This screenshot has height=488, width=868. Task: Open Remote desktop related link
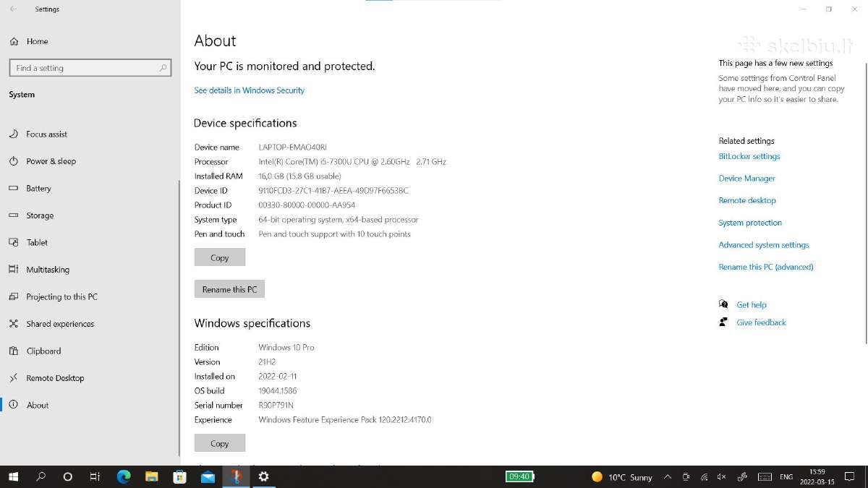[747, 200]
